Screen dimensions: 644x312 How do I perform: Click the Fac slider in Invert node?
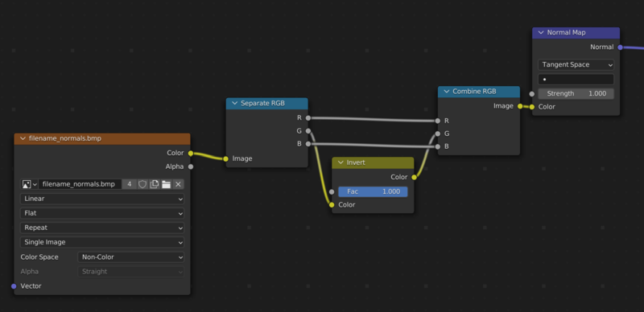pyautogui.click(x=373, y=191)
